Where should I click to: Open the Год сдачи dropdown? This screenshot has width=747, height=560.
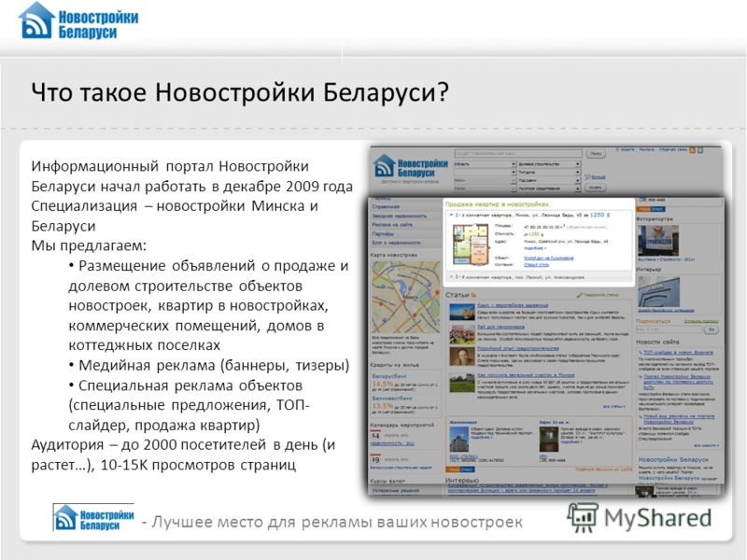tap(549, 180)
